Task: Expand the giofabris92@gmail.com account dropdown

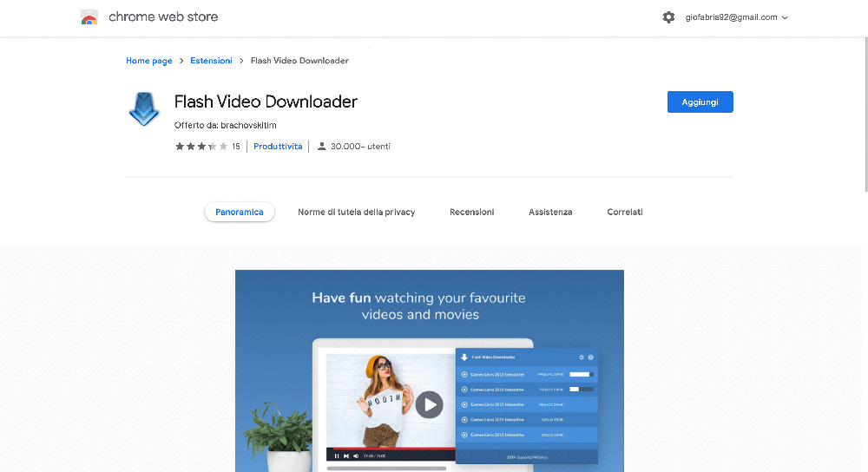Action: pos(736,17)
